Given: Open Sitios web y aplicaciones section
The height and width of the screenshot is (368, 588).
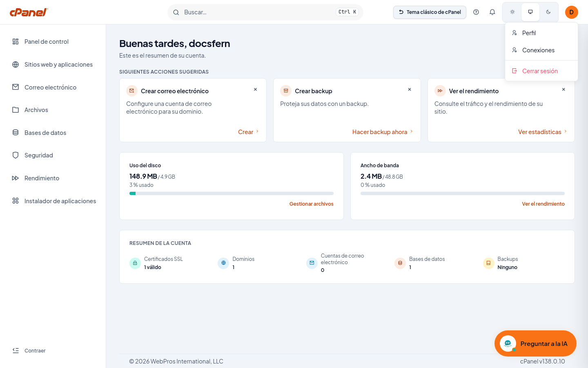Looking at the screenshot, I should 53,65.
